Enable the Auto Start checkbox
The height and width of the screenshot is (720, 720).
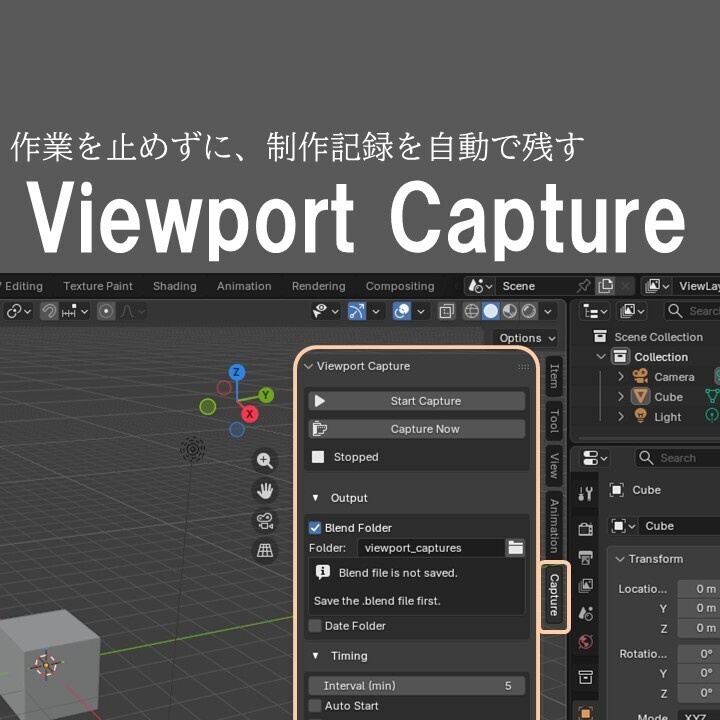click(x=315, y=705)
